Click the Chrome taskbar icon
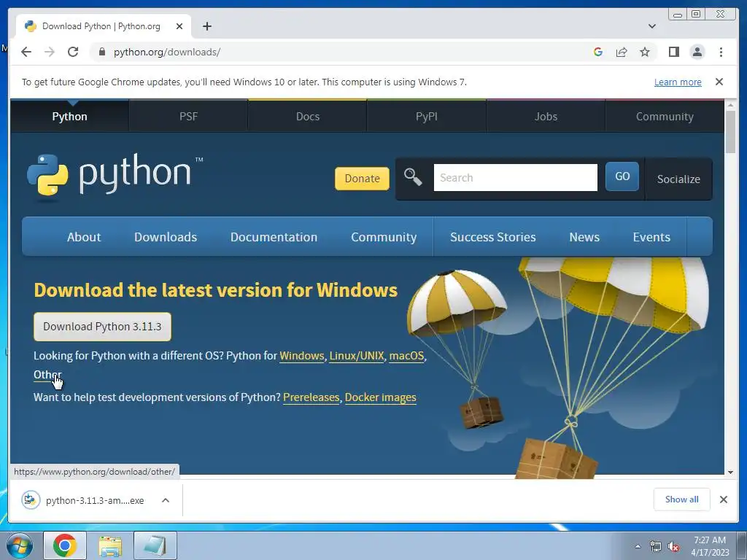The height and width of the screenshot is (560, 747). pos(65,545)
